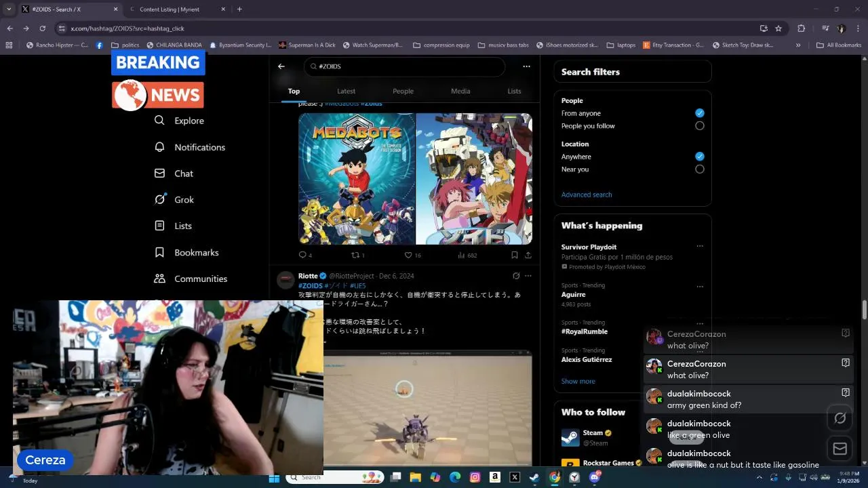The image size is (868, 488).
Task: Open 'Superman Is A Dick' bookmark
Action: click(x=307, y=45)
